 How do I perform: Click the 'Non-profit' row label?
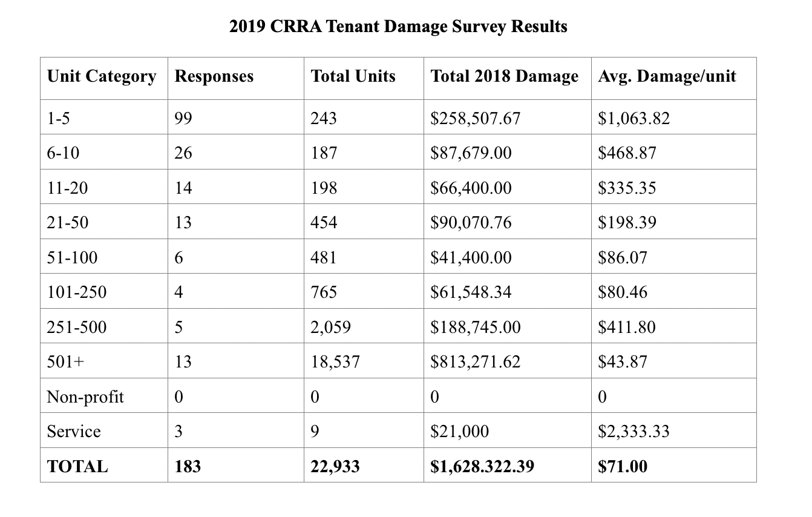[85, 397]
